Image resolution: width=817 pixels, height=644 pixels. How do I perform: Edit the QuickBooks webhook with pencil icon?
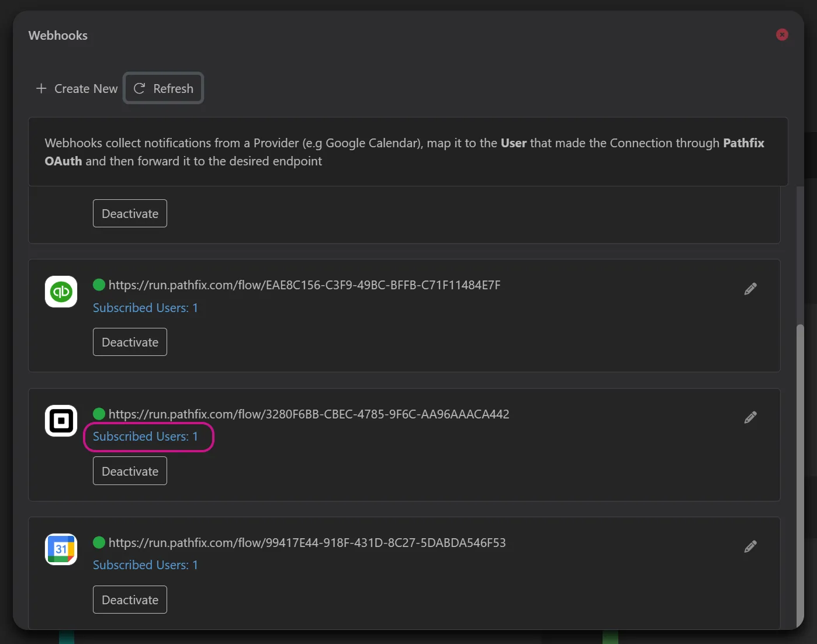click(750, 289)
